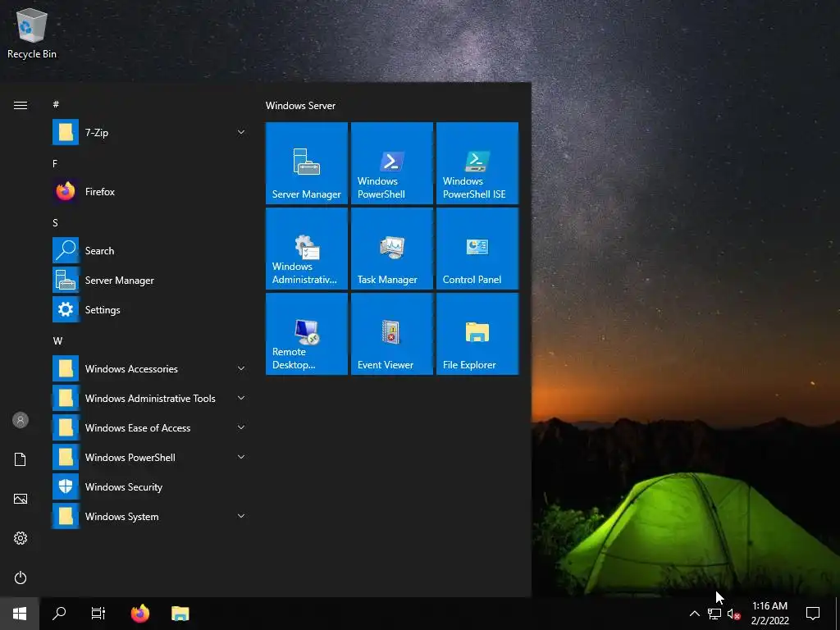
Task: Launch the Event Viewer tile
Action: (x=391, y=334)
